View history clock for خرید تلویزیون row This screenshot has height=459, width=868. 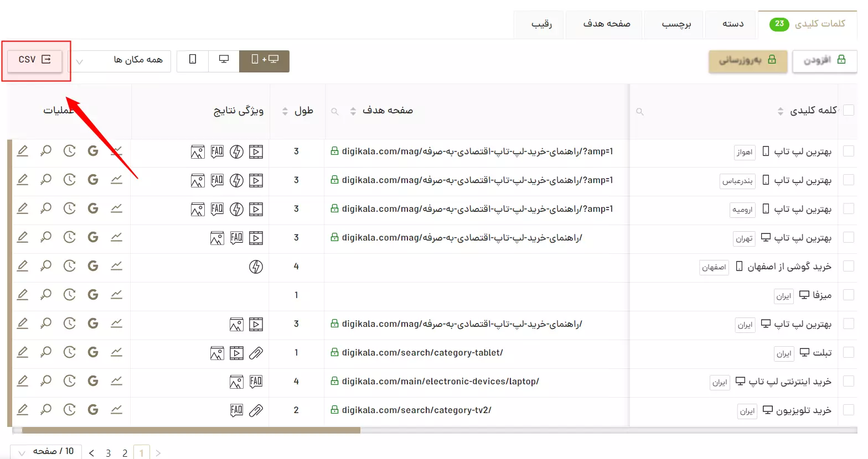(x=69, y=410)
